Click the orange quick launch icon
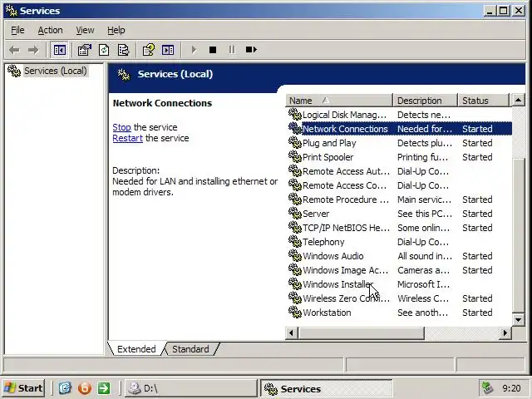Image resolution: width=532 pixels, height=399 pixels. (x=85, y=388)
